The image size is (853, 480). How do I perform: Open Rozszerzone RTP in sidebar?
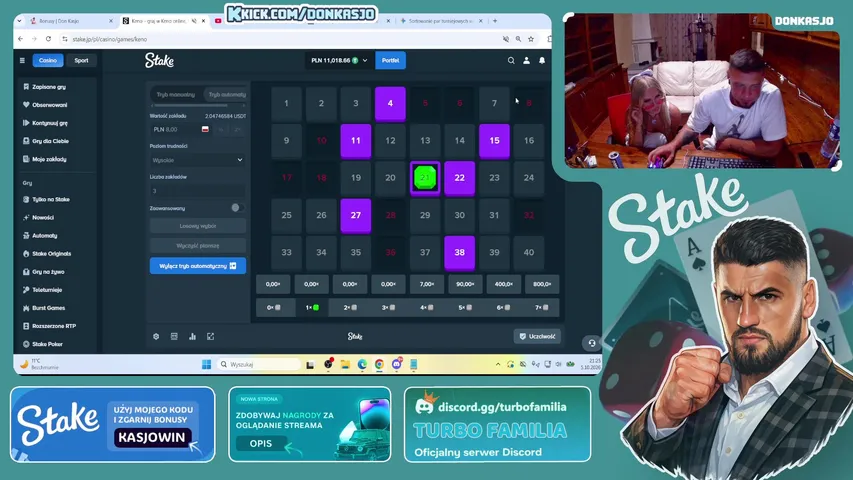[x=54, y=326]
